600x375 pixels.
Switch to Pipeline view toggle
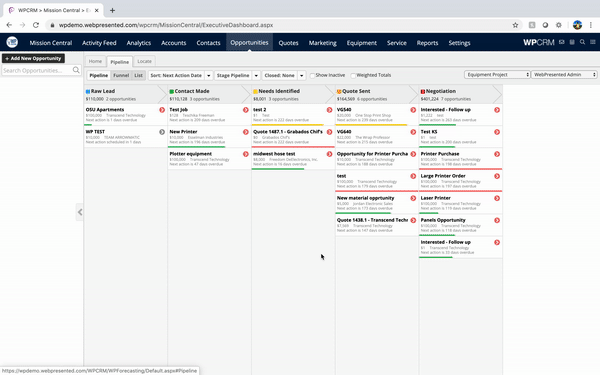pyautogui.click(x=99, y=75)
